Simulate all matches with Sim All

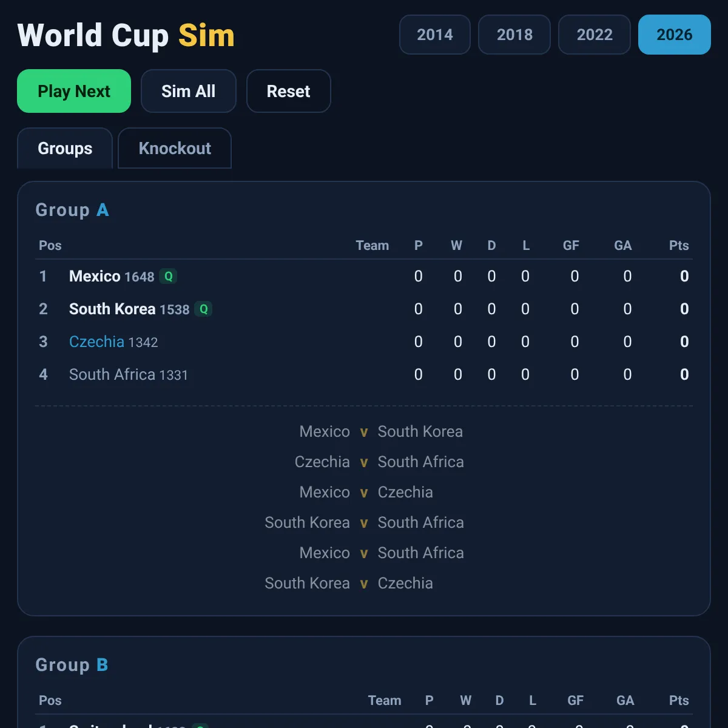tap(189, 91)
